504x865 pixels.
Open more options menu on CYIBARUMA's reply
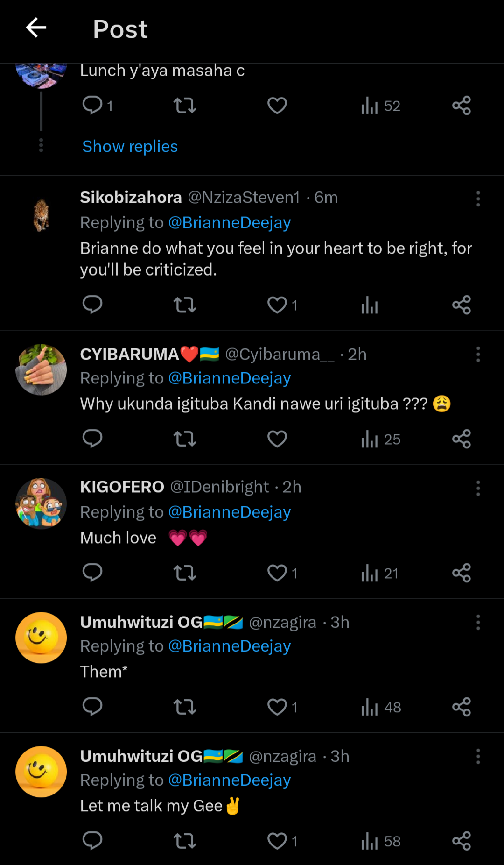[x=478, y=355]
